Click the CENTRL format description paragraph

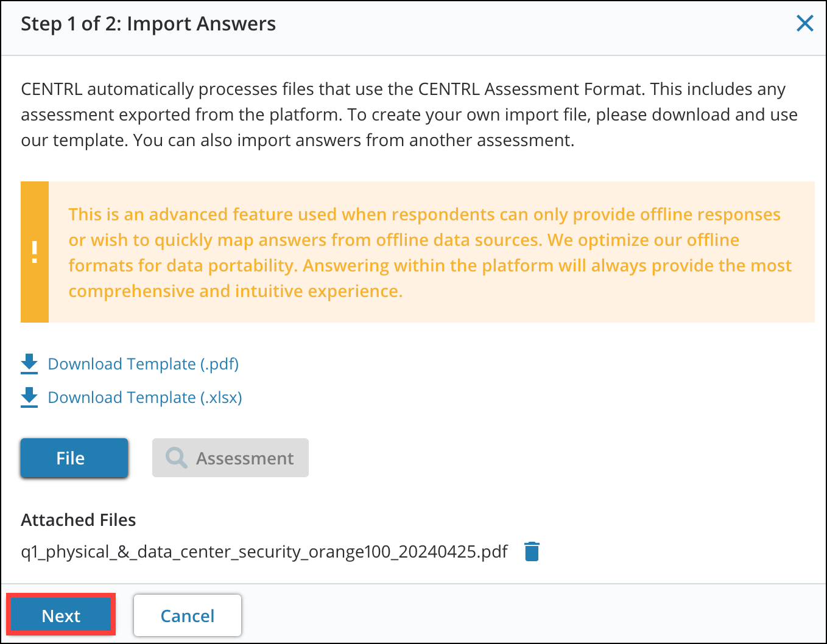[x=408, y=114]
